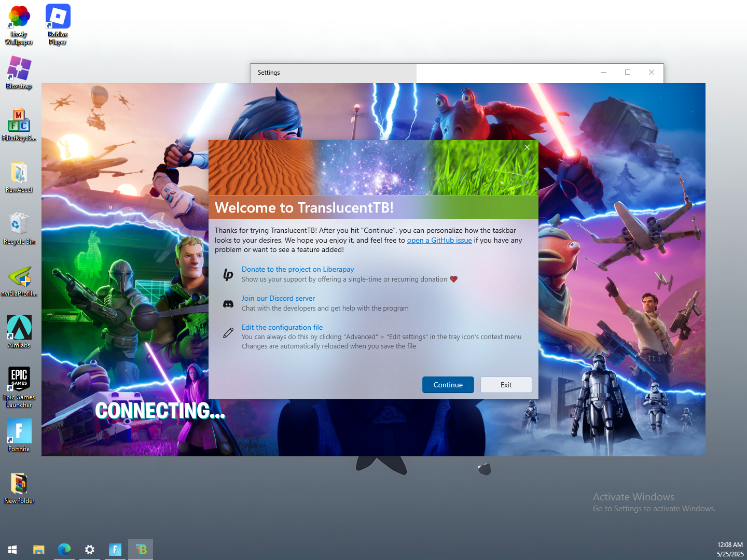
Task: Select the nvidiaProfil desktop icon
Action: 19,280
